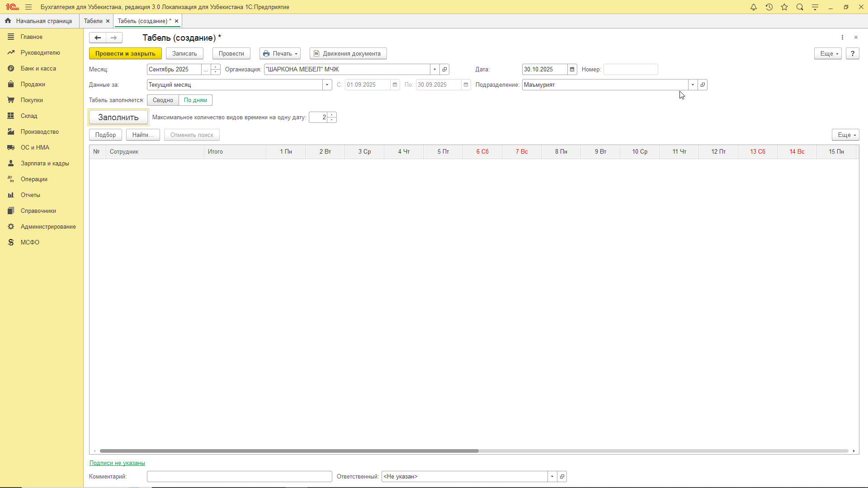Select the Сводно fill mode

point(163,100)
